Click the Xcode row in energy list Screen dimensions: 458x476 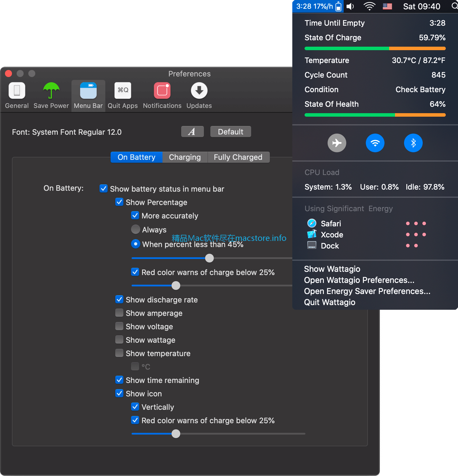pos(375,235)
